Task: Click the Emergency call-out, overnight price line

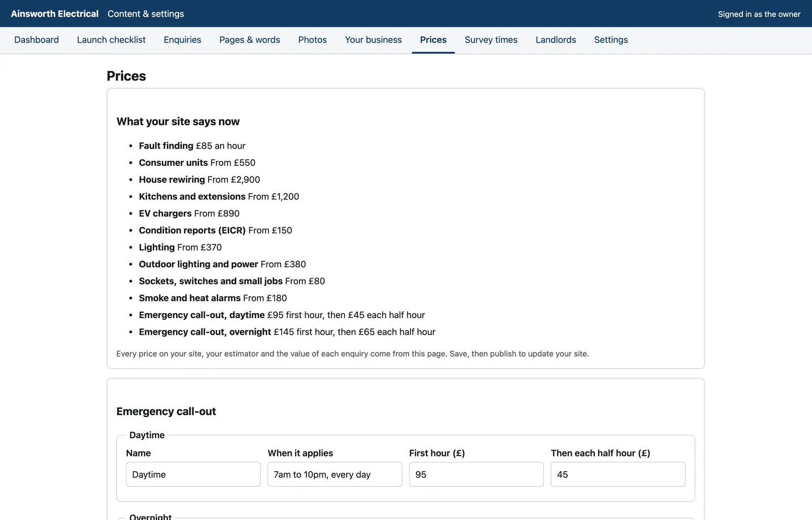Action: click(287, 332)
